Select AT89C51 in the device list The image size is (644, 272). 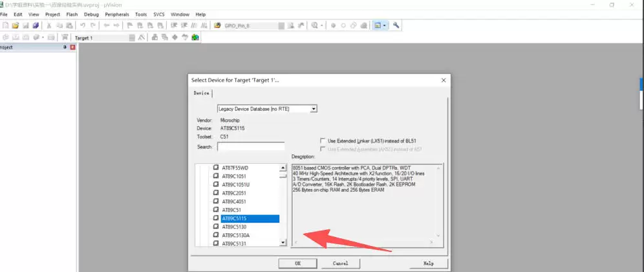(231, 210)
